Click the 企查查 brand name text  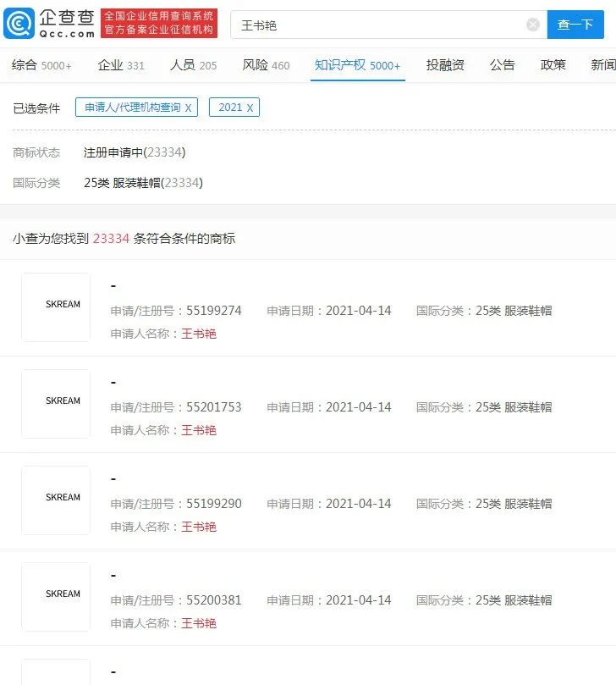click(67, 18)
